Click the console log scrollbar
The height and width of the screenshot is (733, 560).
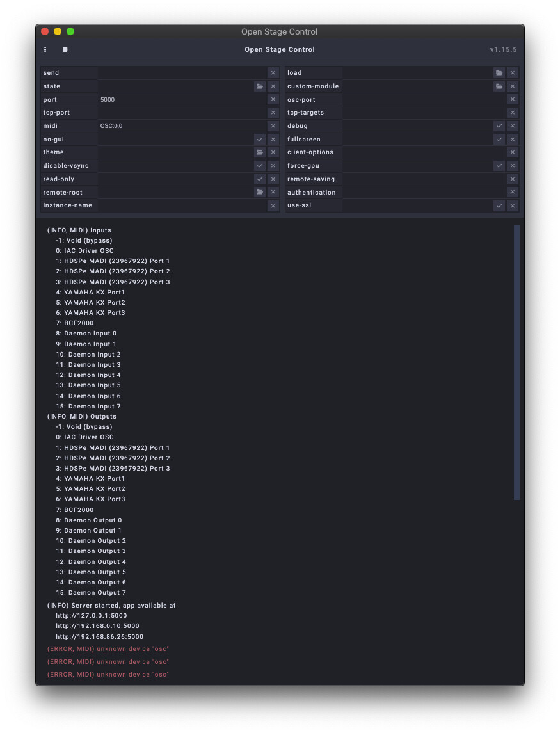[516, 362]
